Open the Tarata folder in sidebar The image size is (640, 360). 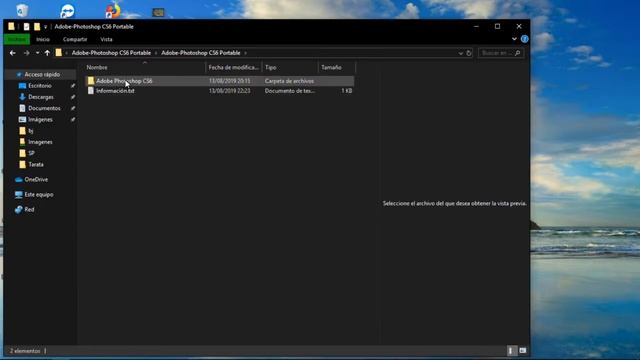(x=36, y=164)
